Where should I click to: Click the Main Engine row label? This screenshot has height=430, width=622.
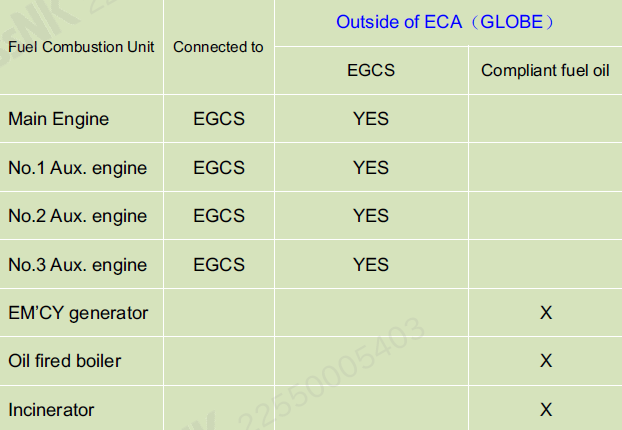coord(58,119)
